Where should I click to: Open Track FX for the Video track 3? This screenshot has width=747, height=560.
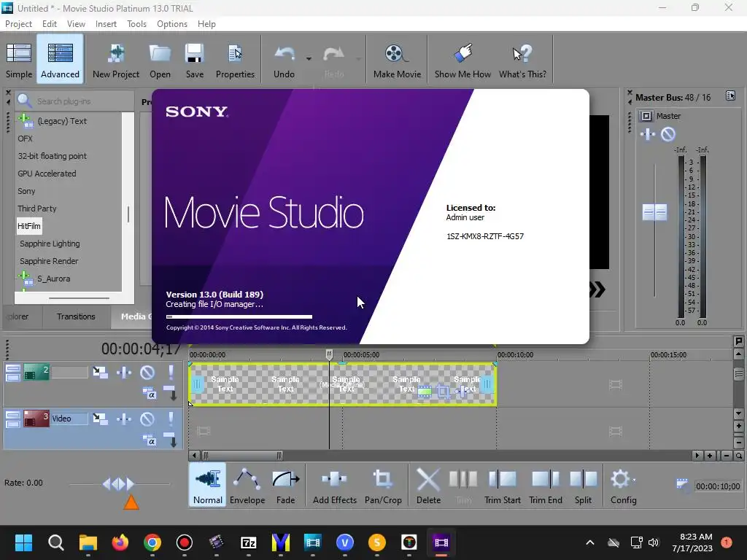click(x=124, y=419)
